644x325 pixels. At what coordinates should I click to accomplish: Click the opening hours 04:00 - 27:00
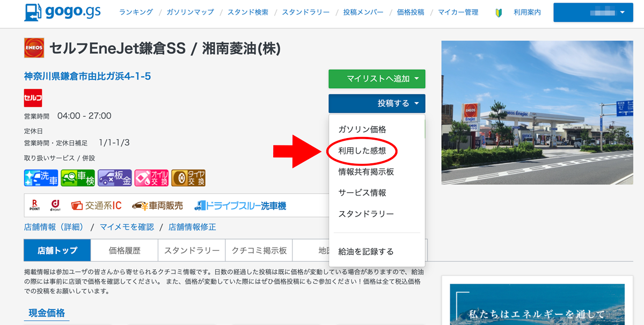click(x=84, y=116)
